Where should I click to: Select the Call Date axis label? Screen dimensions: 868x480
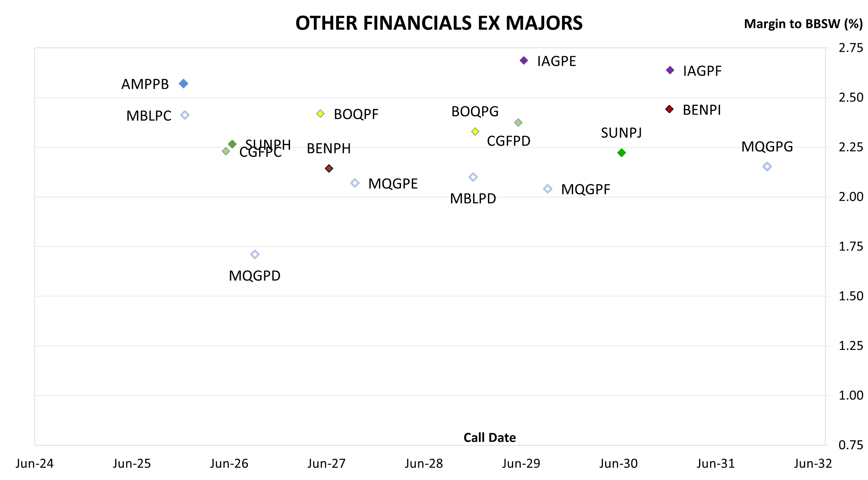(490, 438)
